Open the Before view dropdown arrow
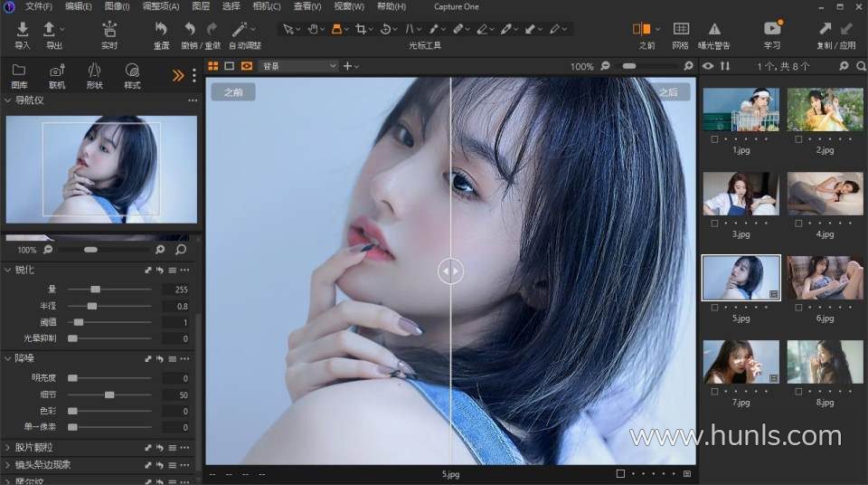The height and width of the screenshot is (485, 868). tap(657, 29)
